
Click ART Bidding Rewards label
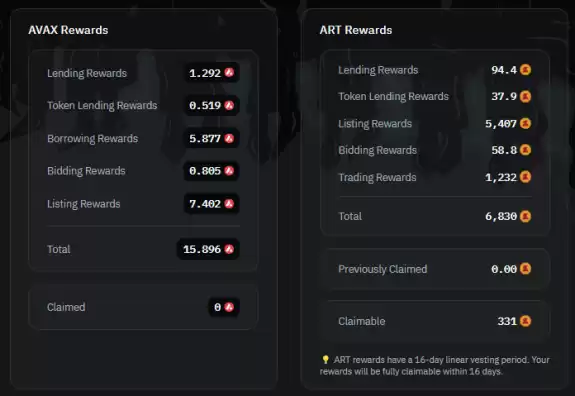click(377, 150)
